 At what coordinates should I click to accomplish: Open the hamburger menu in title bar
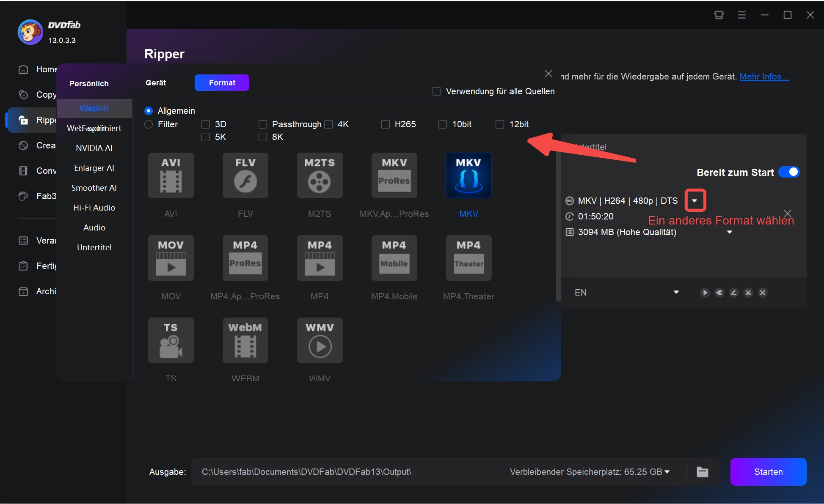pos(741,15)
